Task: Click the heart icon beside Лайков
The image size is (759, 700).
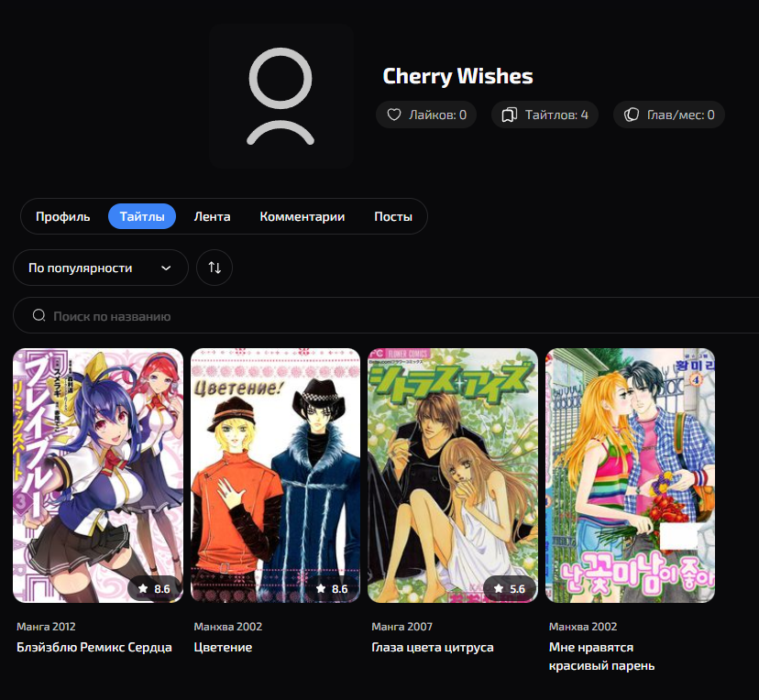Action: tap(394, 115)
